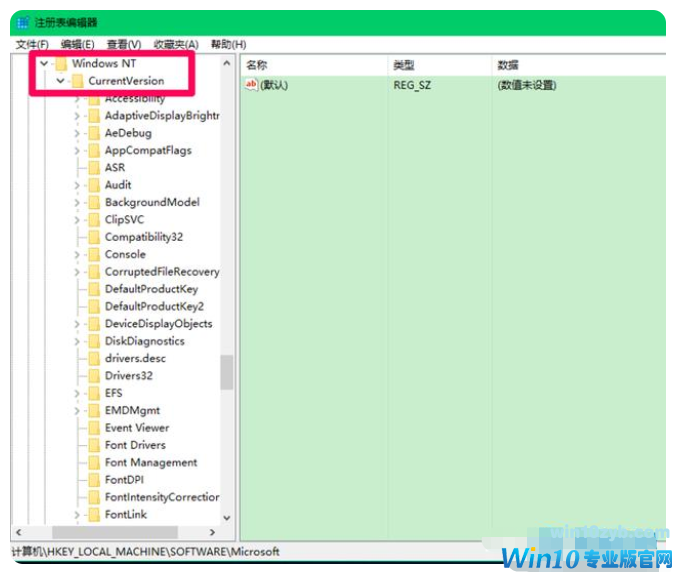This screenshot has width=678, height=572.
Task: Open the 编辑(E) menu
Action: [x=77, y=45]
